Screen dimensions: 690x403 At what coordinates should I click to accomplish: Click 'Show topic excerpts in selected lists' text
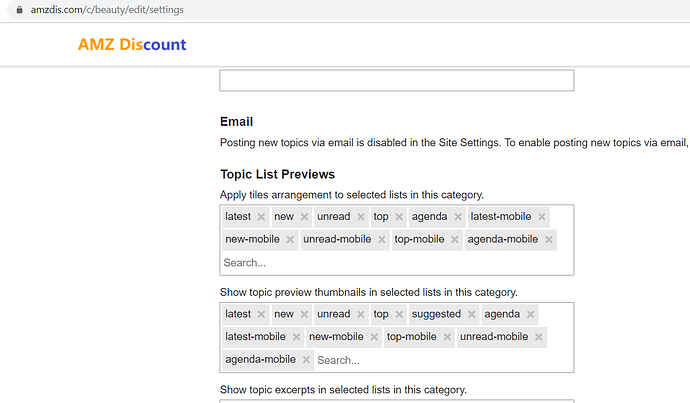click(343, 390)
